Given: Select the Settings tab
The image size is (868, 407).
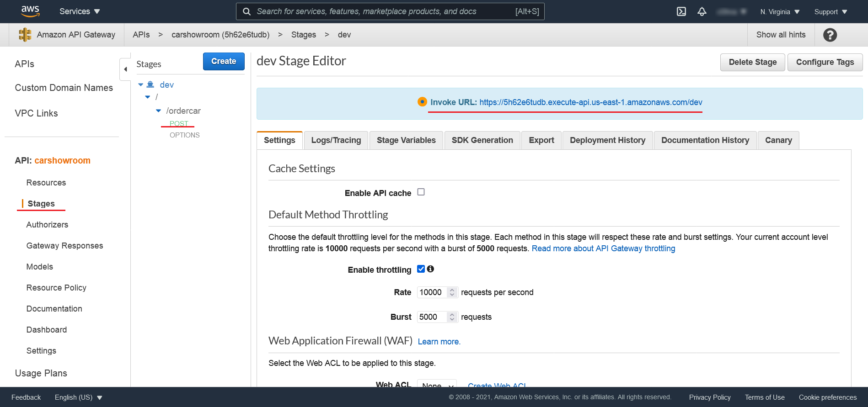Looking at the screenshot, I should [279, 140].
